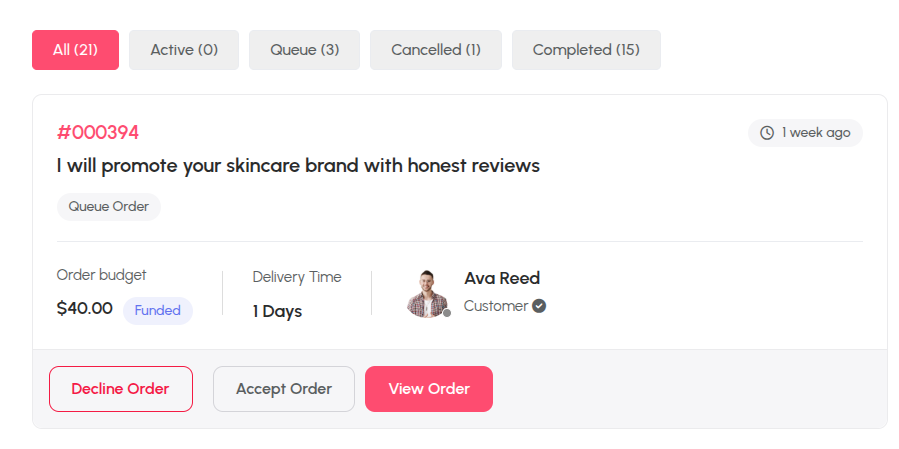View the Completed (15) tab
Screen dimensions: 899x449
tap(586, 50)
